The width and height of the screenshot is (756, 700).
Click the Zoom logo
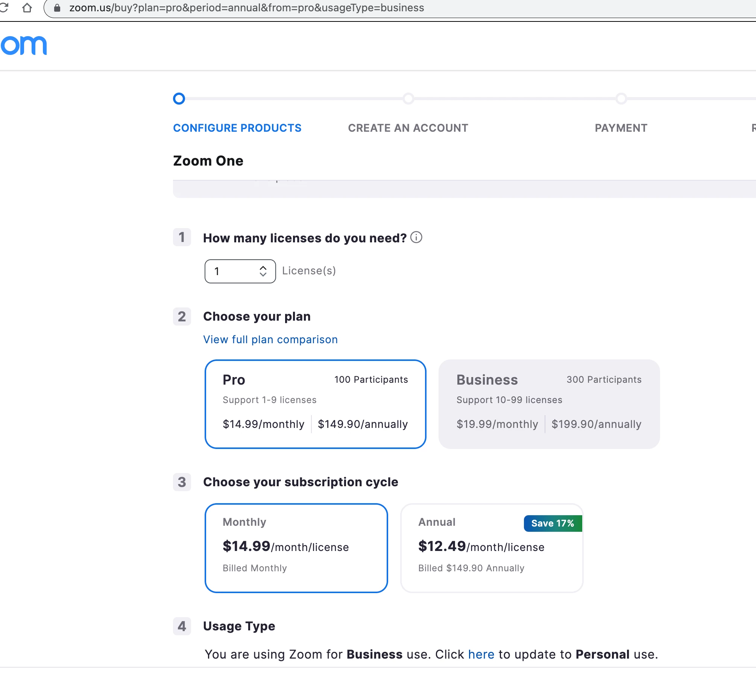pos(23,46)
